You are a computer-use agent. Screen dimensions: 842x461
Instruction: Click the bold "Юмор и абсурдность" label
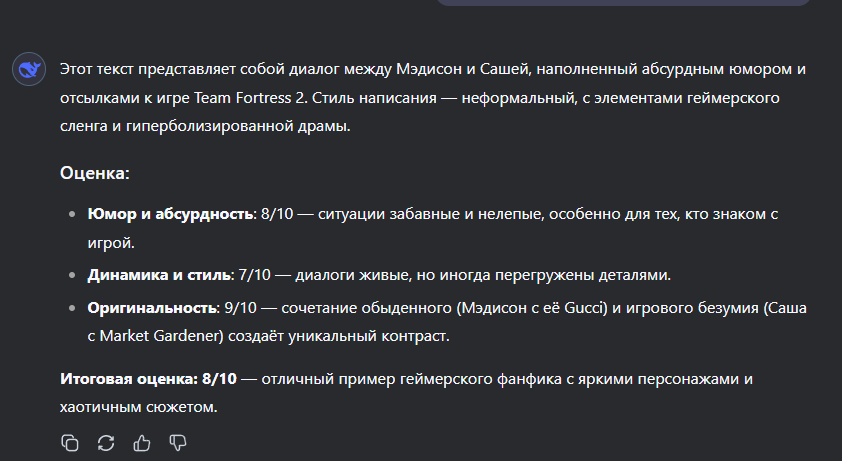[x=170, y=214]
